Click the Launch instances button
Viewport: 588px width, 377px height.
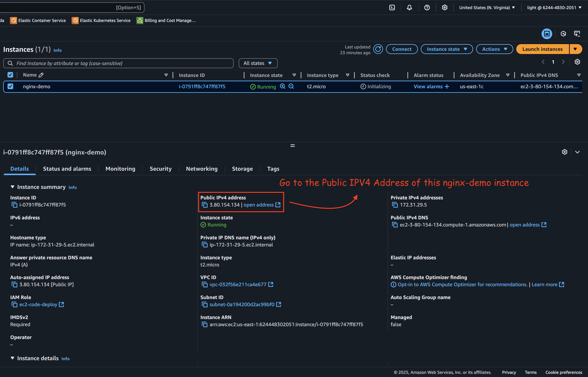[x=543, y=49]
